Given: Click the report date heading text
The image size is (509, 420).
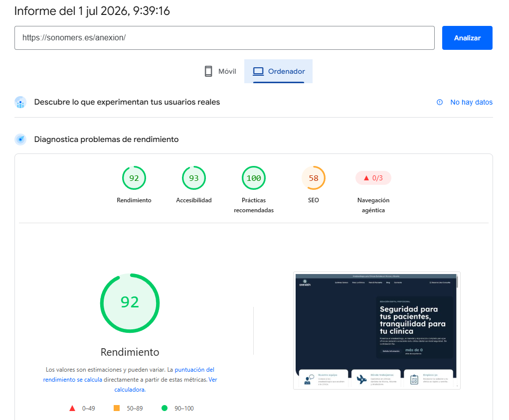Looking at the screenshot, I should pyautogui.click(x=92, y=11).
